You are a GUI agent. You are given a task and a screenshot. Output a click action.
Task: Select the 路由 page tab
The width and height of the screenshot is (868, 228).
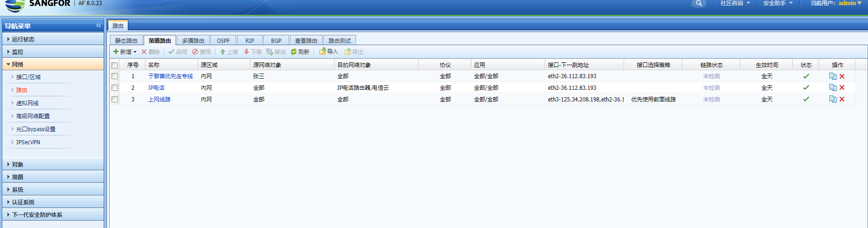pos(118,26)
